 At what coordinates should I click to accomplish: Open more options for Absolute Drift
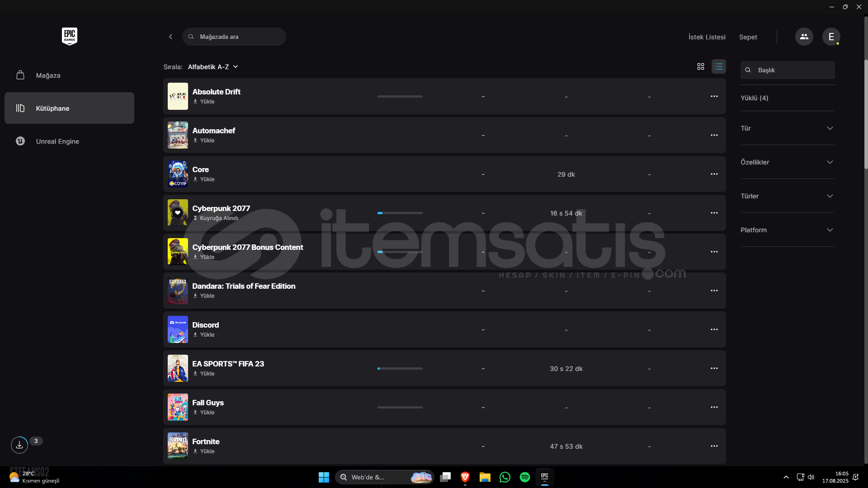714,96
